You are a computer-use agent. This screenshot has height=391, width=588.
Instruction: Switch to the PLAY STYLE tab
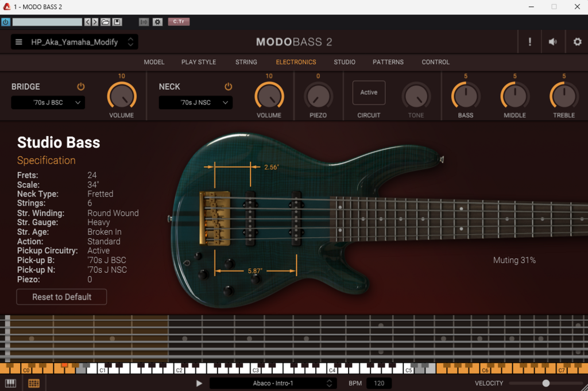pyautogui.click(x=199, y=62)
